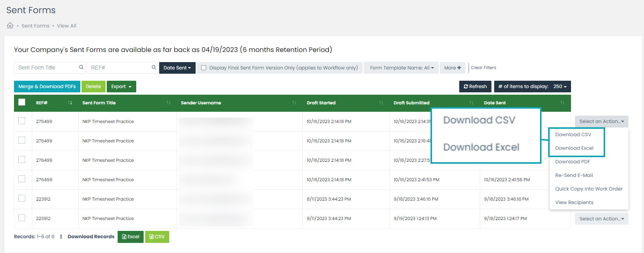Viewport: 644px width, 253px height.
Task: Sort by REF# column arrows
Action: pos(70,103)
